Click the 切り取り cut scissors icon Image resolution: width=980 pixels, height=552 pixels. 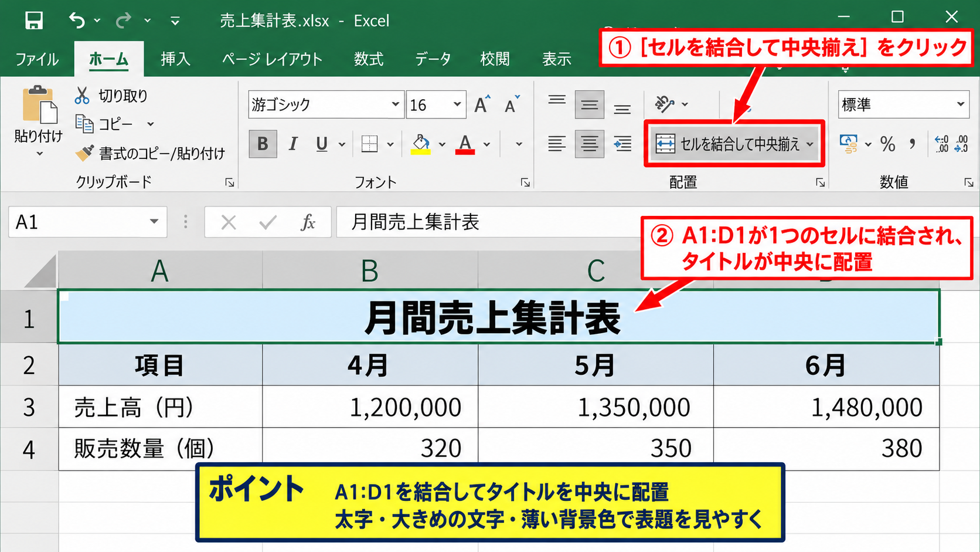pyautogui.click(x=82, y=95)
